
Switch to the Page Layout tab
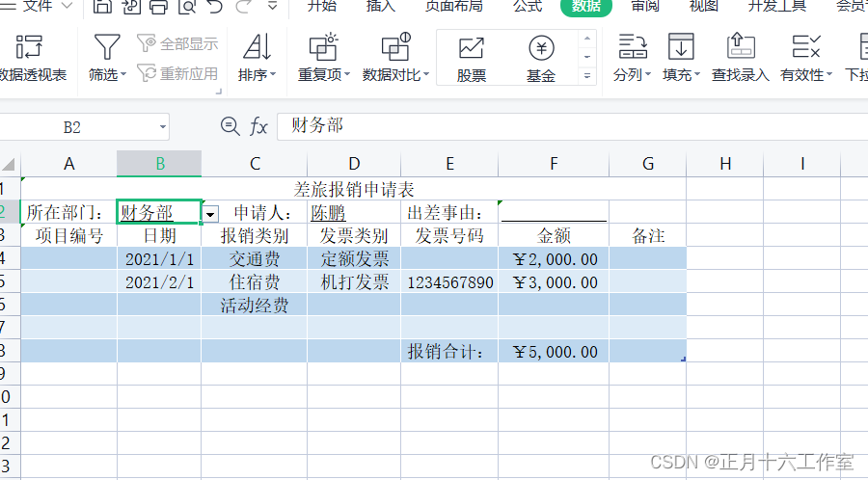coord(454,6)
